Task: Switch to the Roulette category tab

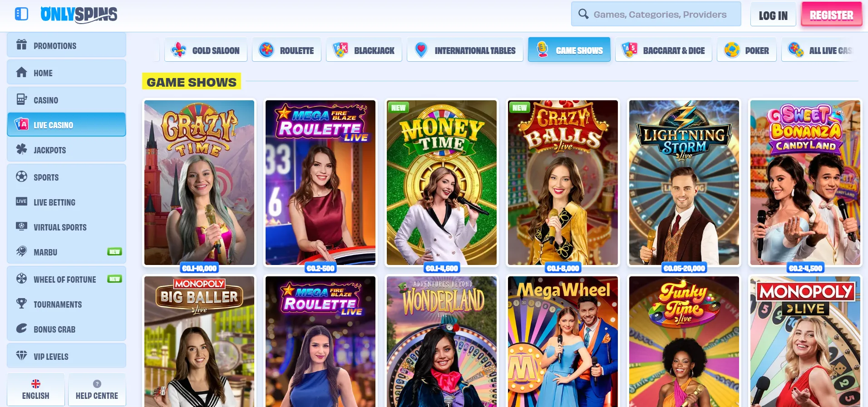Action: click(x=286, y=50)
